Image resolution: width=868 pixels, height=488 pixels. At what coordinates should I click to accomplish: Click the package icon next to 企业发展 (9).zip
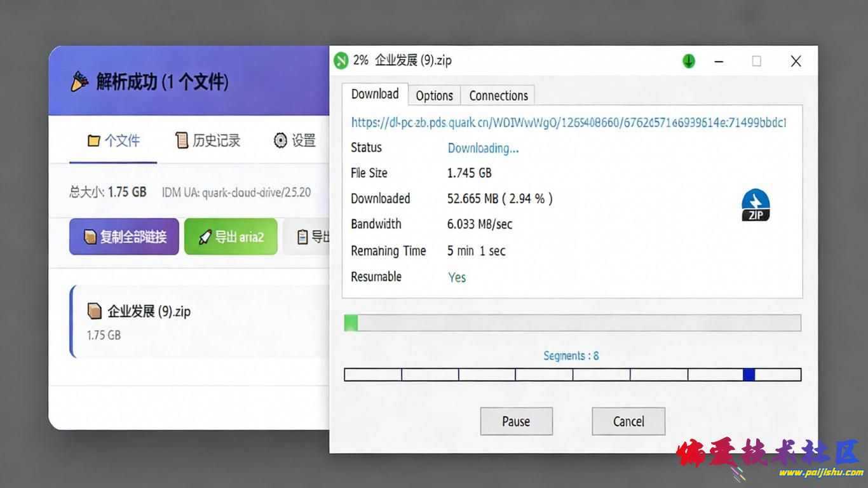[94, 311]
